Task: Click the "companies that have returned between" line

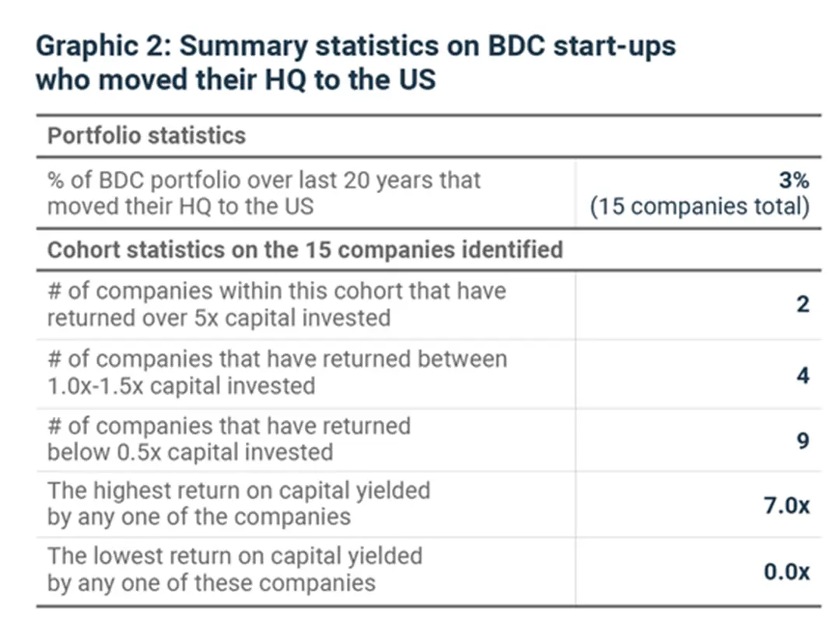Action: (277, 359)
